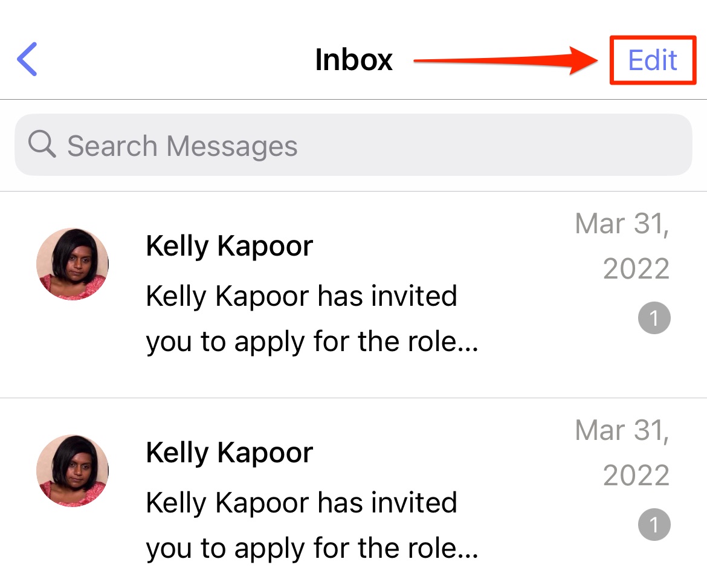This screenshot has height=588, width=707.
Task: Tap first message's unread badge
Action: point(654,318)
